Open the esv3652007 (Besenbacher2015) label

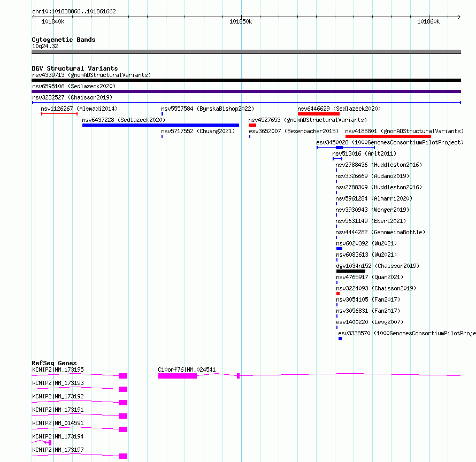pyautogui.click(x=294, y=131)
